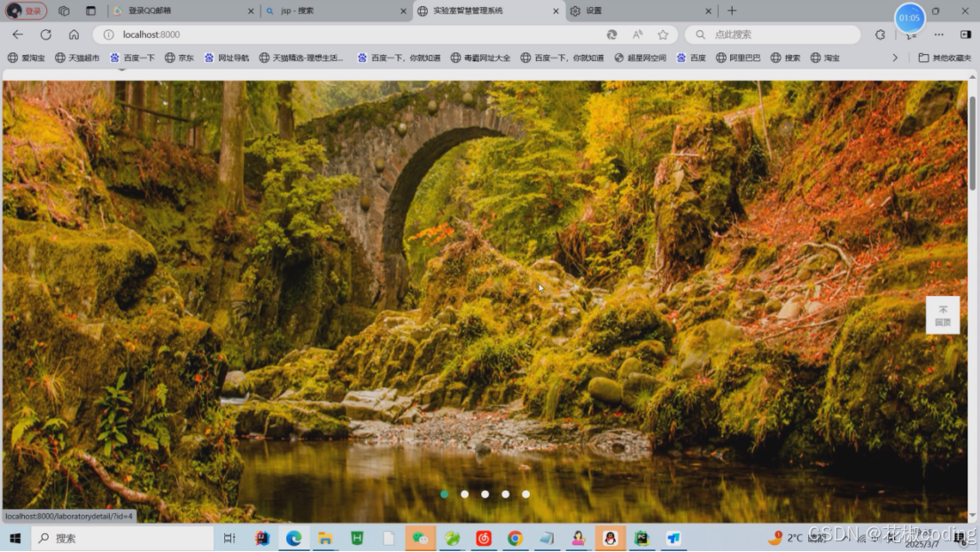Screen dimensions: 980x552
Task: Reload the localhost:8000 page
Action: (x=45, y=35)
